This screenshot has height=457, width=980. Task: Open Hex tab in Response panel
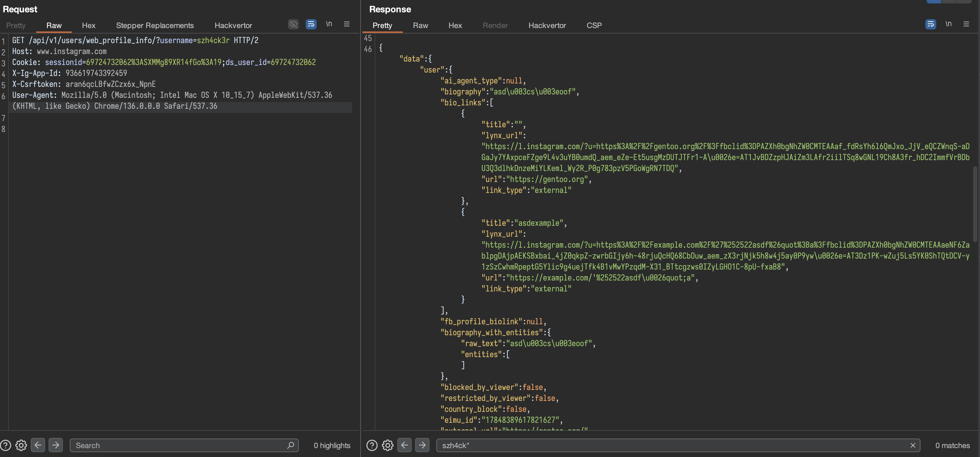tap(455, 26)
